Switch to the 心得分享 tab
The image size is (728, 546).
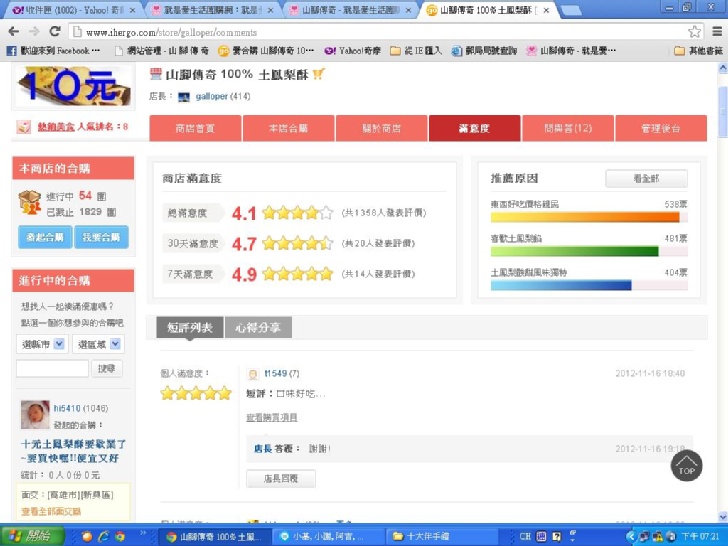258,327
